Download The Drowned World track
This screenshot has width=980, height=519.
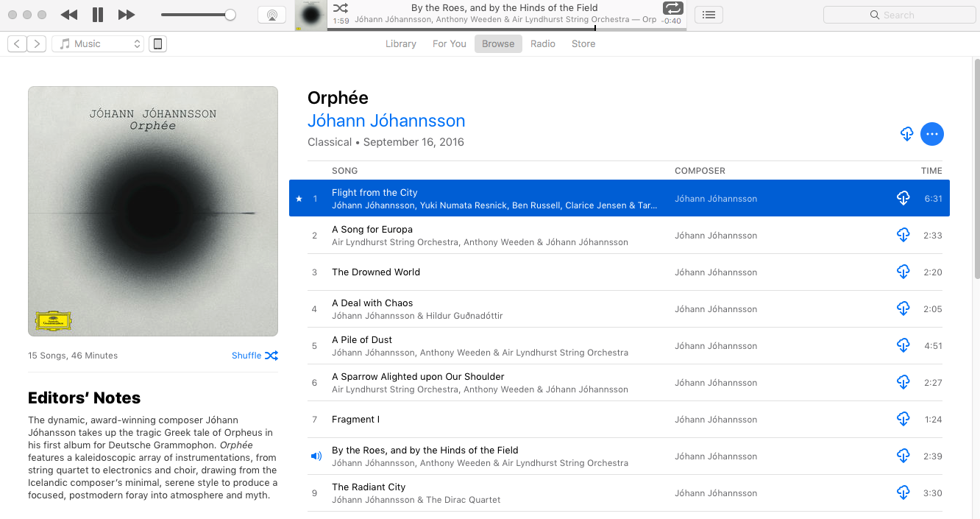[903, 272]
